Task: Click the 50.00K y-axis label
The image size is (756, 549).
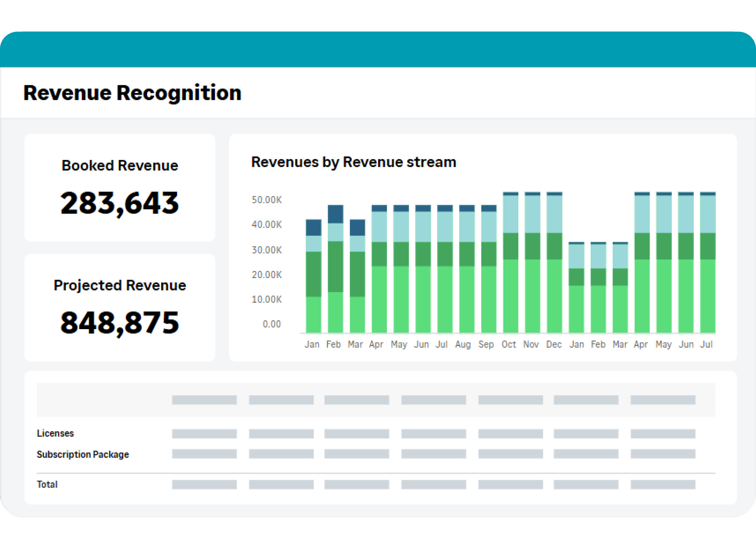Action: [x=266, y=200]
